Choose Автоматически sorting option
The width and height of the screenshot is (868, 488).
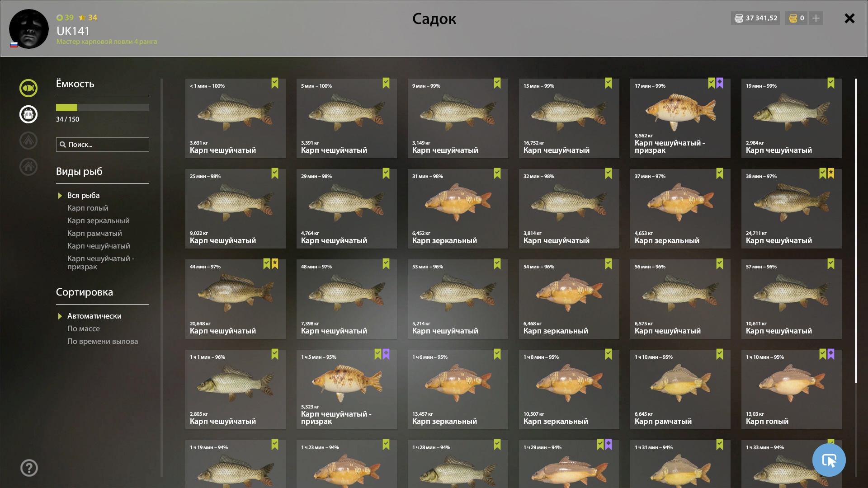click(x=94, y=316)
